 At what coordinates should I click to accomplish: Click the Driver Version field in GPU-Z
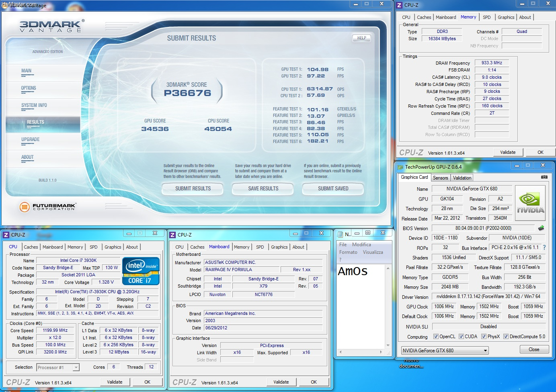tap(488, 296)
